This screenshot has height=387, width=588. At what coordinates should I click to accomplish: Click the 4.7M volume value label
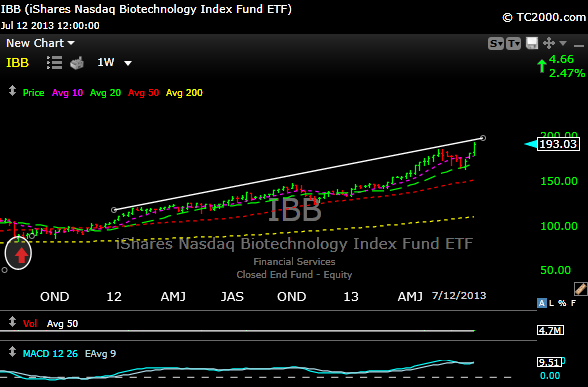[550, 330]
